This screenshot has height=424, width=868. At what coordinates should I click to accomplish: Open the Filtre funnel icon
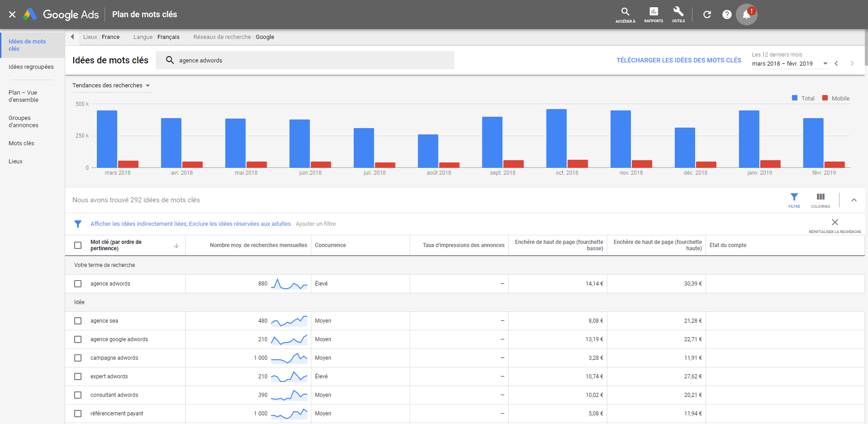794,200
